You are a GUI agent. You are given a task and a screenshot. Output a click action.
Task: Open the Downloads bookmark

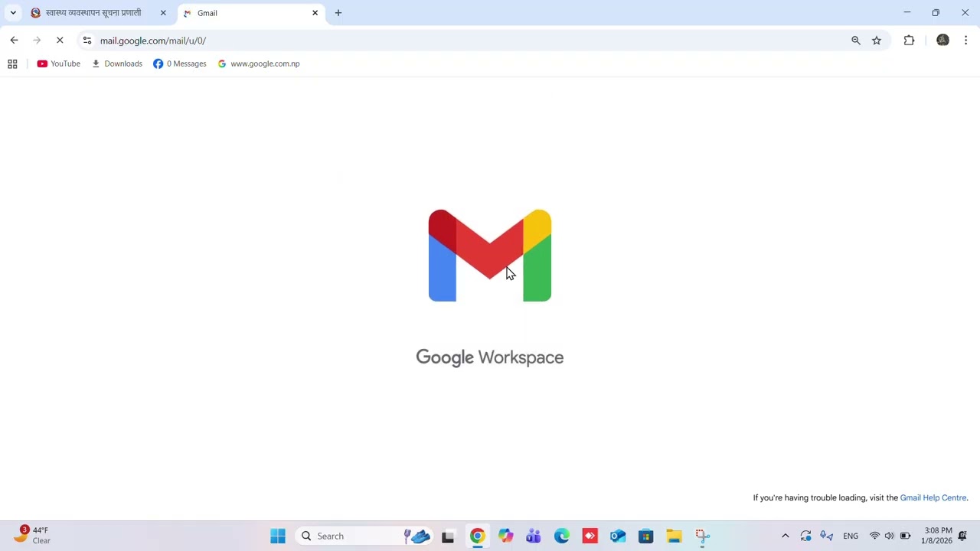point(117,64)
